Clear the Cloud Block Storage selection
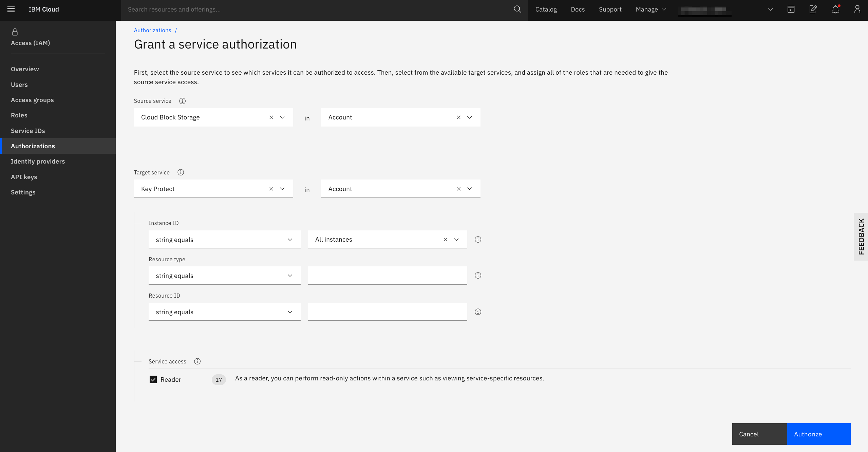Image resolution: width=868 pixels, height=452 pixels. [x=271, y=117]
